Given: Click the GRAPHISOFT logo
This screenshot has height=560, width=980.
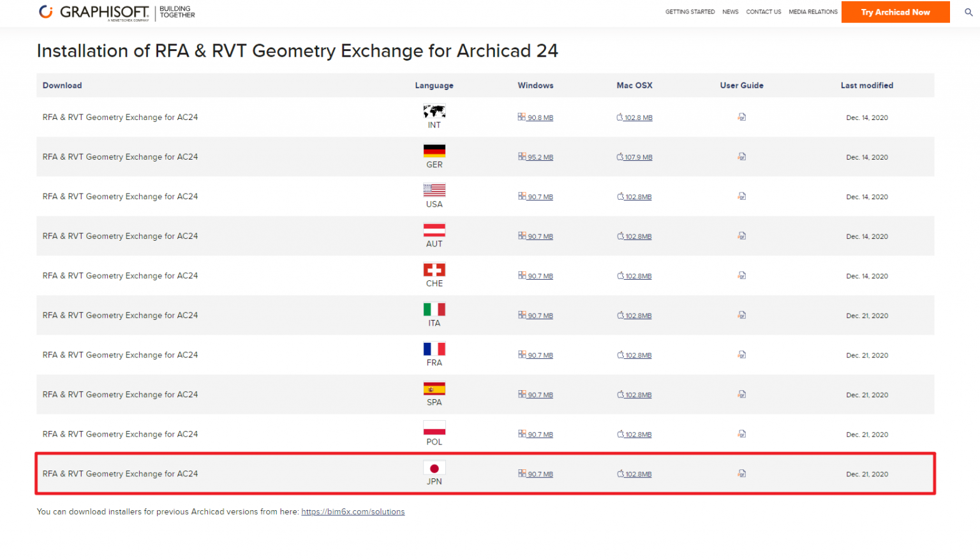Looking at the screenshot, I should (94, 11).
